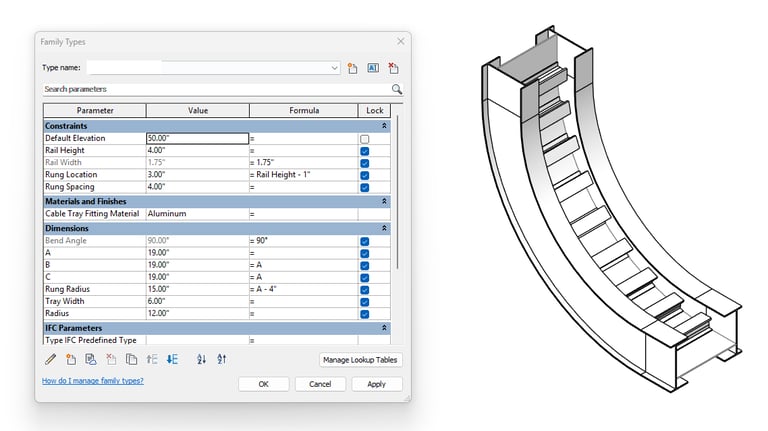Uncheck the lock for parameter B
This screenshot has width=768, height=431.
pyautogui.click(x=365, y=265)
